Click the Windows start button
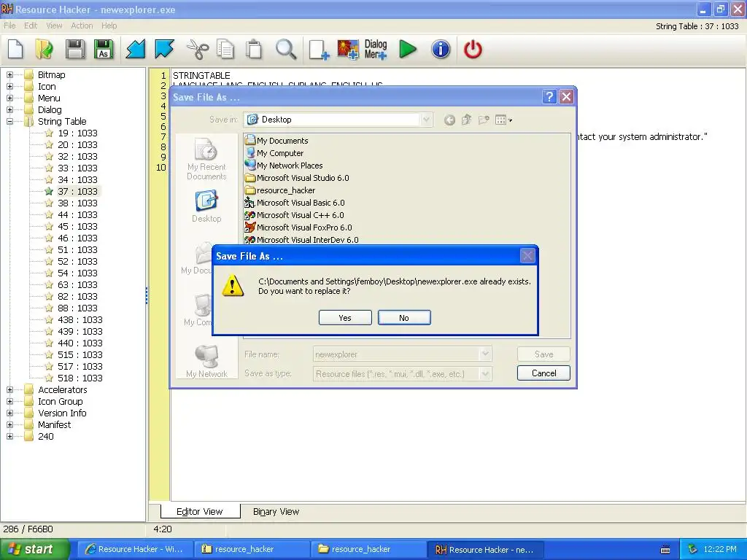 34,549
